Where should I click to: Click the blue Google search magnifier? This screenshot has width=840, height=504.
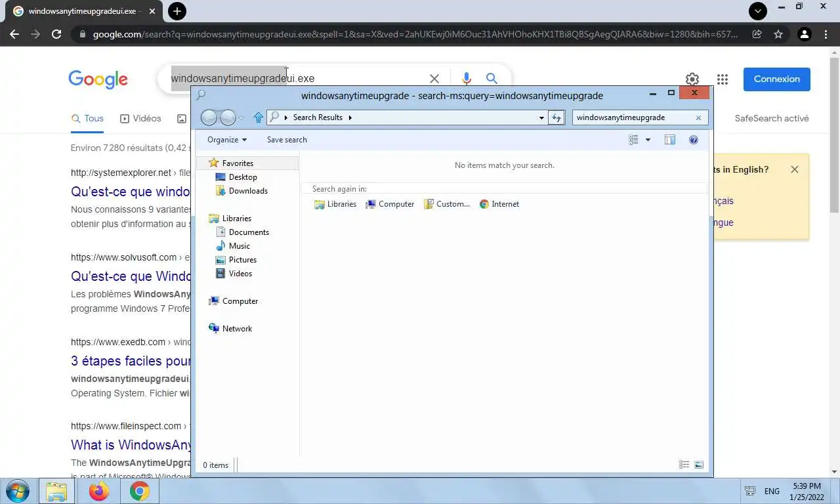pyautogui.click(x=492, y=79)
